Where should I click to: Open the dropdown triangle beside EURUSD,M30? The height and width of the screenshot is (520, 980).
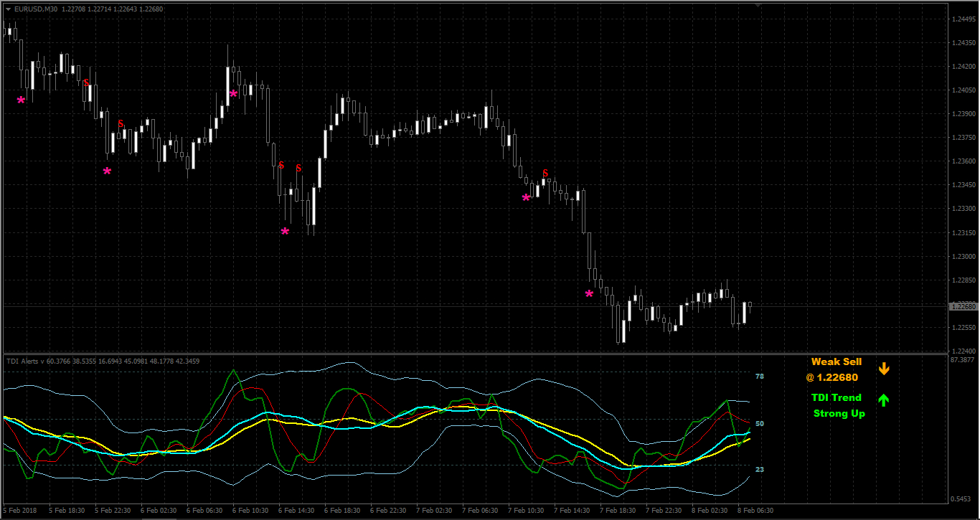coord(8,9)
